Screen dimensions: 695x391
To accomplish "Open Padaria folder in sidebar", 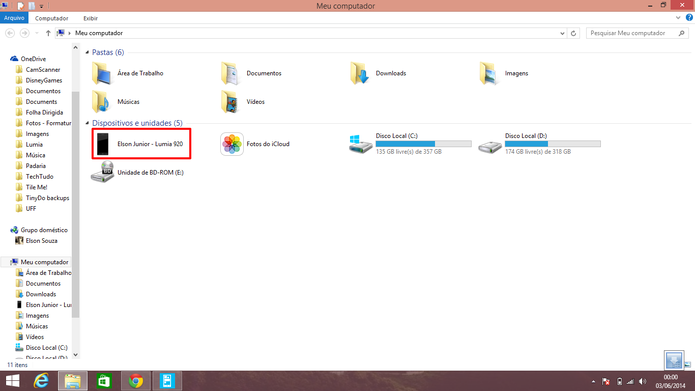I will (x=31, y=166).
